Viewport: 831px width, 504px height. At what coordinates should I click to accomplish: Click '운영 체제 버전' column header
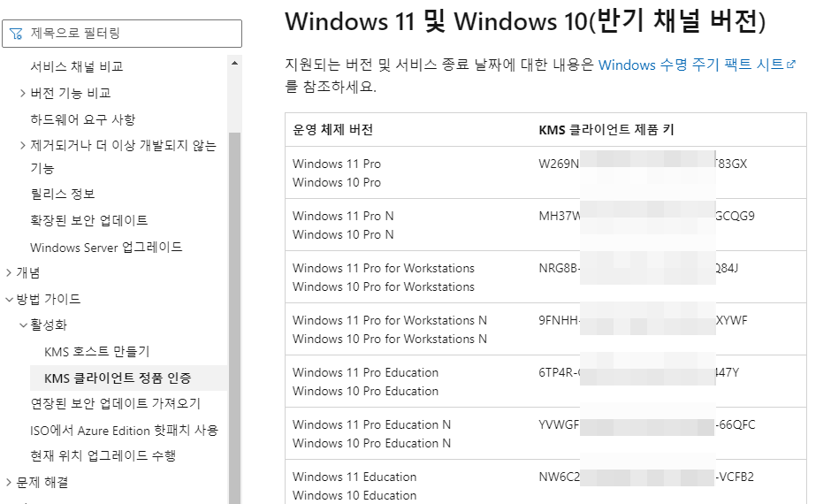pos(332,130)
